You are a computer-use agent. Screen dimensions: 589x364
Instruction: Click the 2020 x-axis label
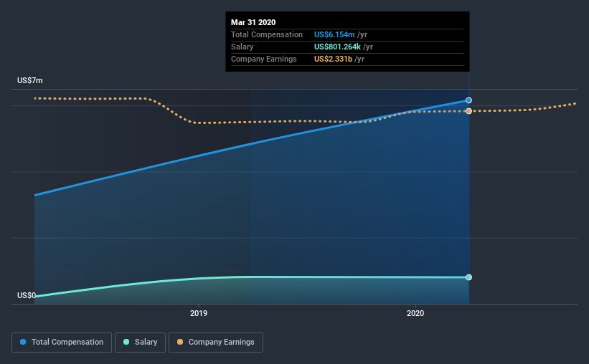click(x=415, y=313)
